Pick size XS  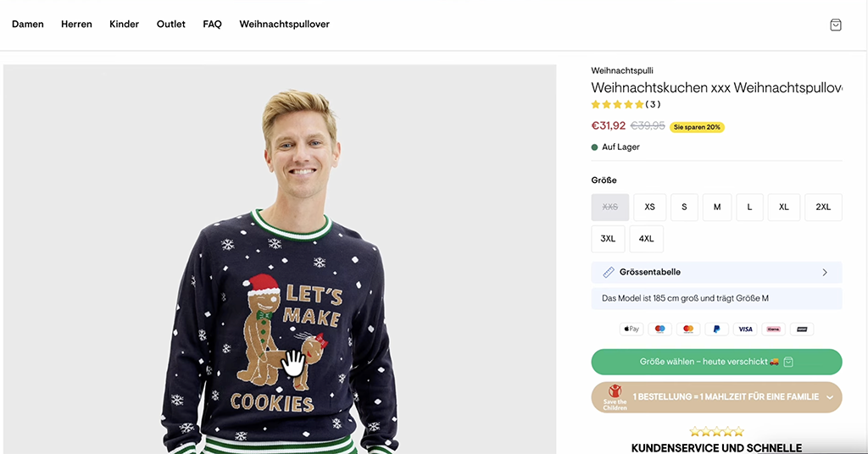coord(649,207)
